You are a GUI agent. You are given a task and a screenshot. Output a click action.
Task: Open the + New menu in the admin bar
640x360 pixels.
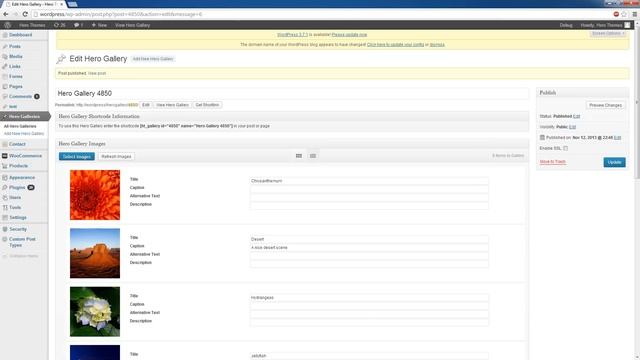pyautogui.click(x=99, y=25)
